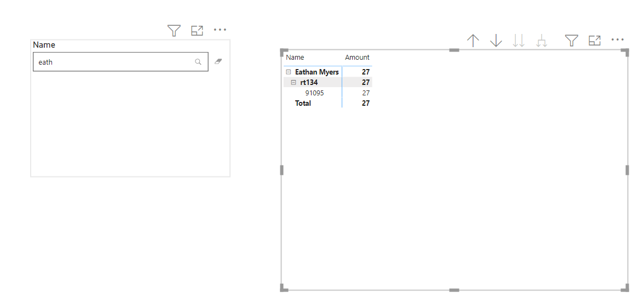This screenshot has width=644, height=308.
Task: Open focus mode for the Name slicer
Action: point(197,31)
